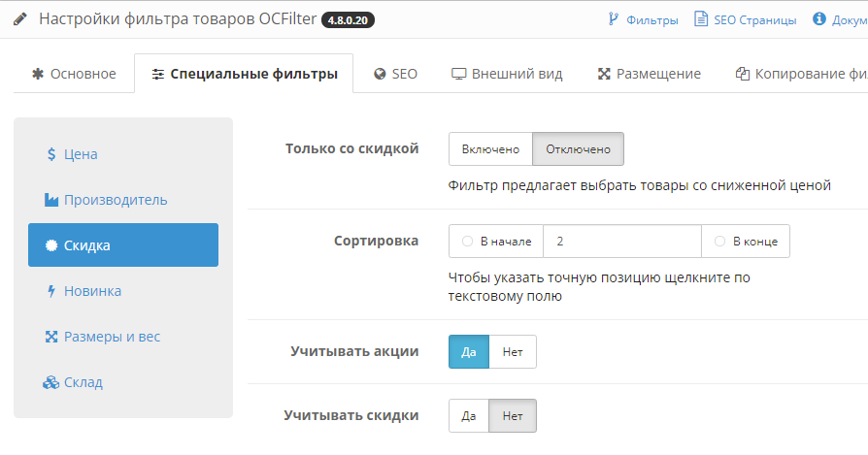Viewport: 868px width, 455px height.
Task: Select Производитель in the sidebar
Action: coord(115,200)
